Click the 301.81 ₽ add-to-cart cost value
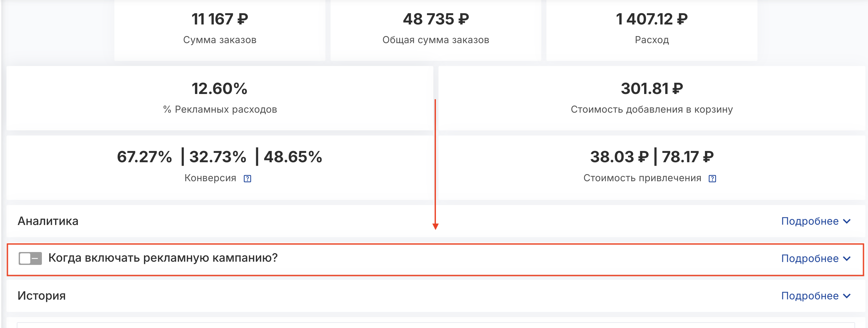868x328 pixels. [651, 89]
